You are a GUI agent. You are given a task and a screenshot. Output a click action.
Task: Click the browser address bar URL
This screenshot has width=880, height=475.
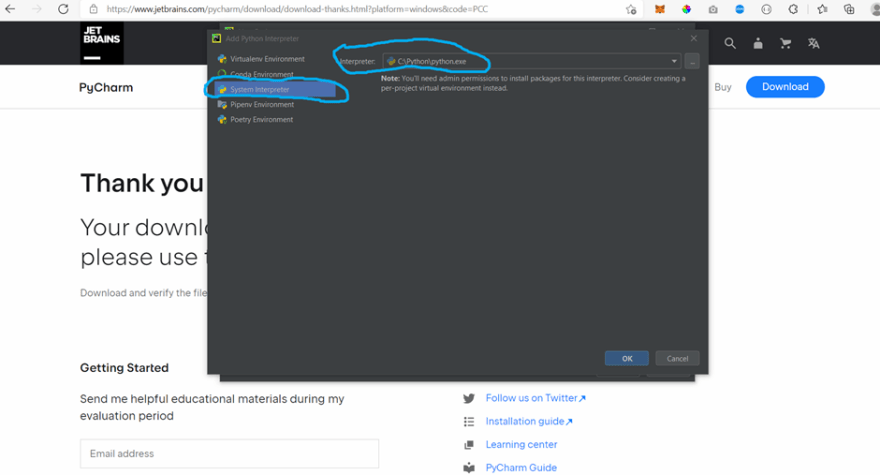pyautogui.click(x=297, y=9)
